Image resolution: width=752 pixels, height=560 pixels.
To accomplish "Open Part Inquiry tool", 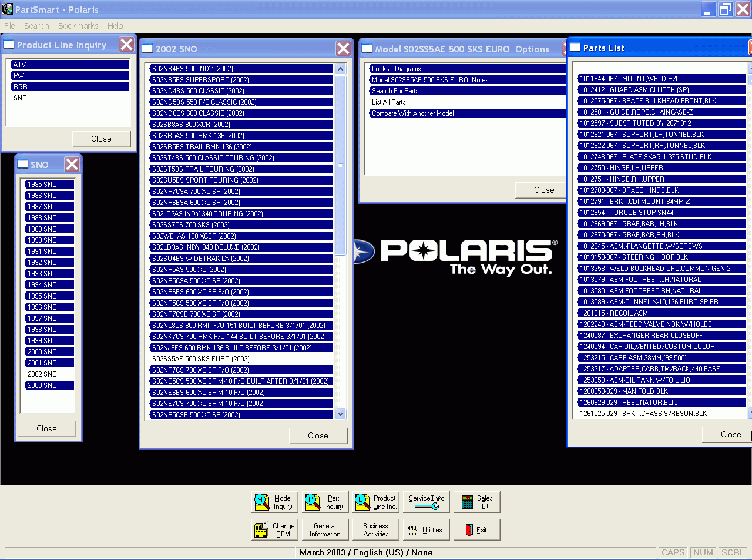I will coord(325,502).
